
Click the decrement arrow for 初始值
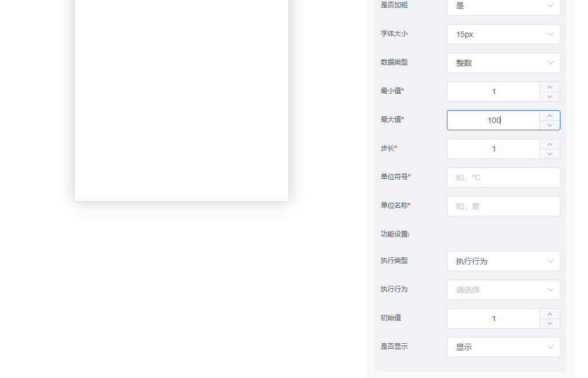[x=549, y=323]
